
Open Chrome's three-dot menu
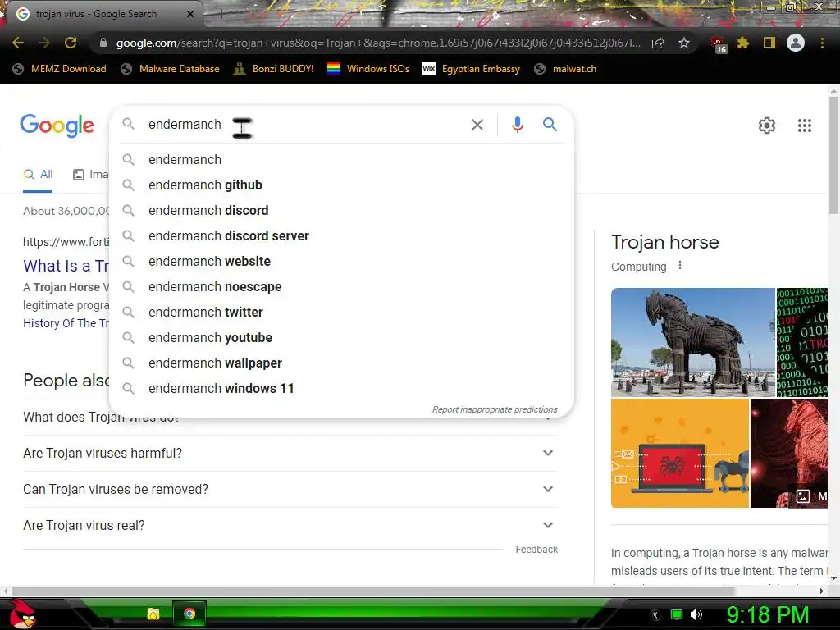[822, 43]
